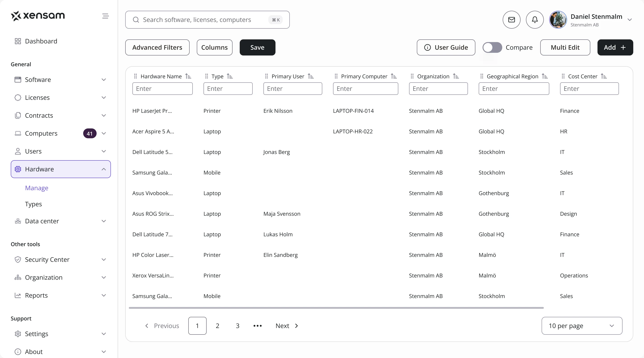This screenshot has width=644, height=358.
Task: Click the Advanced Filters button
Action: (157, 47)
